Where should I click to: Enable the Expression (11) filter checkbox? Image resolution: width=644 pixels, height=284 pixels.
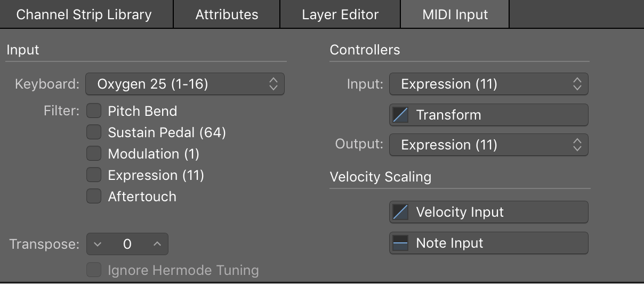tap(94, 175)
